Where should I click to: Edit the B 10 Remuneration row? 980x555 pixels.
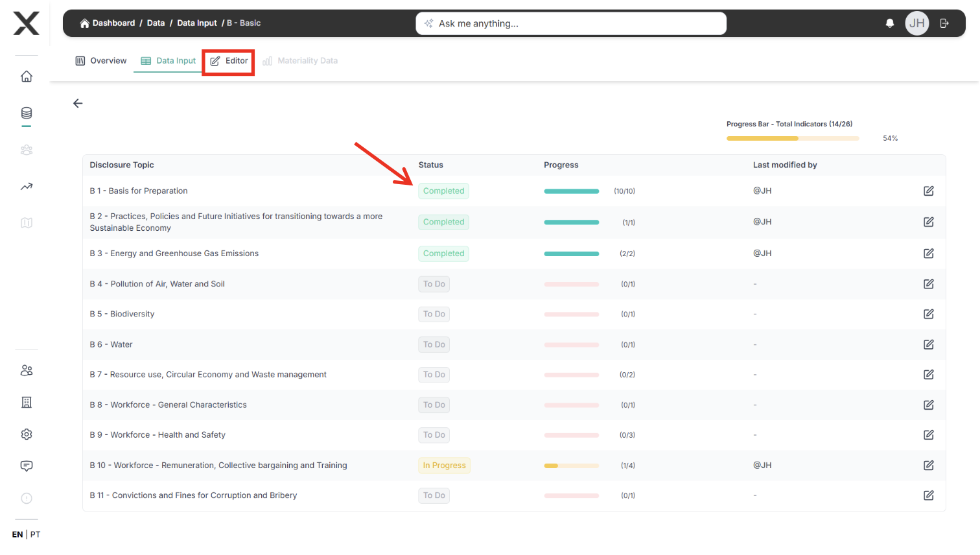929,466
